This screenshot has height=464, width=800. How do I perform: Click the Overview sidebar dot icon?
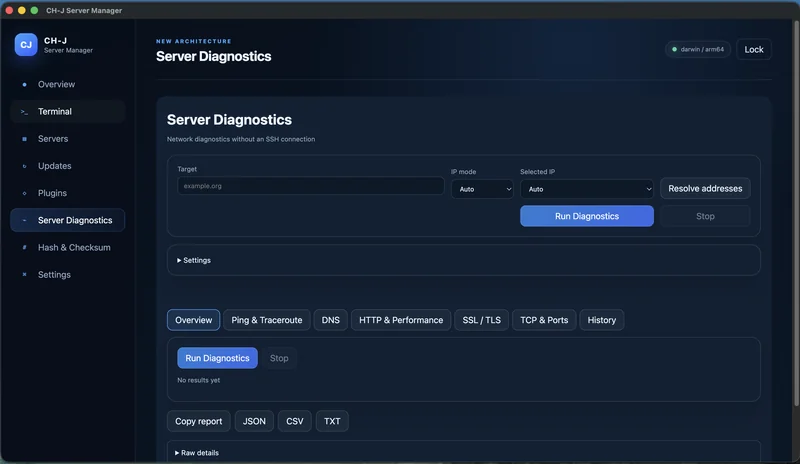[x=24, y=84]
